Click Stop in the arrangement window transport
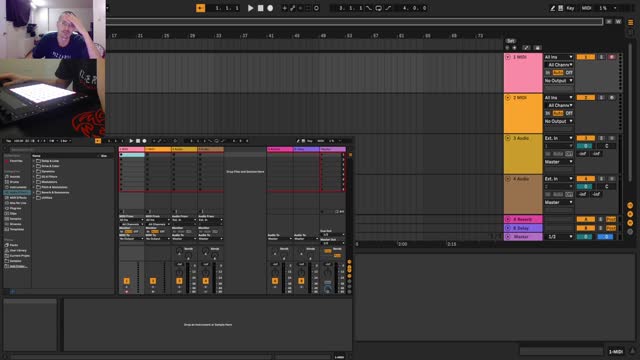 click(260, 8)
